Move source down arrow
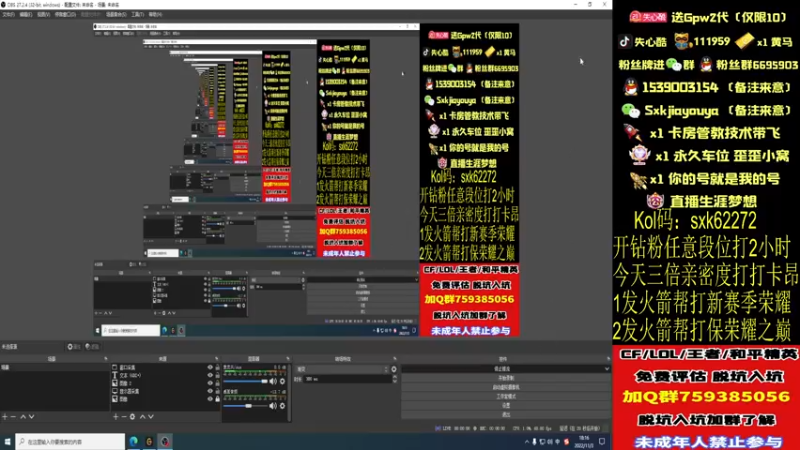The height and width of the screenshot is (450, 800). coord(151,417)
